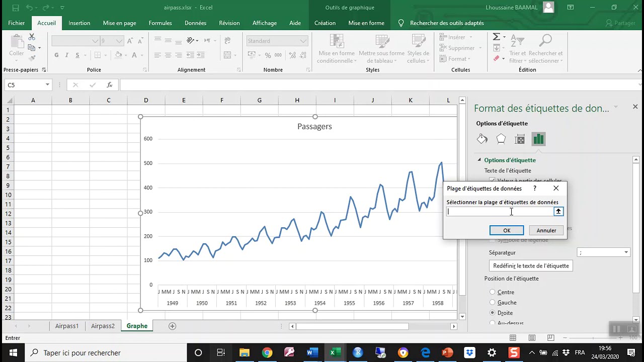The width and height of the screenshot is (644, 362).
Task: Click the Save icon in title bar
Action: (16, 8)
